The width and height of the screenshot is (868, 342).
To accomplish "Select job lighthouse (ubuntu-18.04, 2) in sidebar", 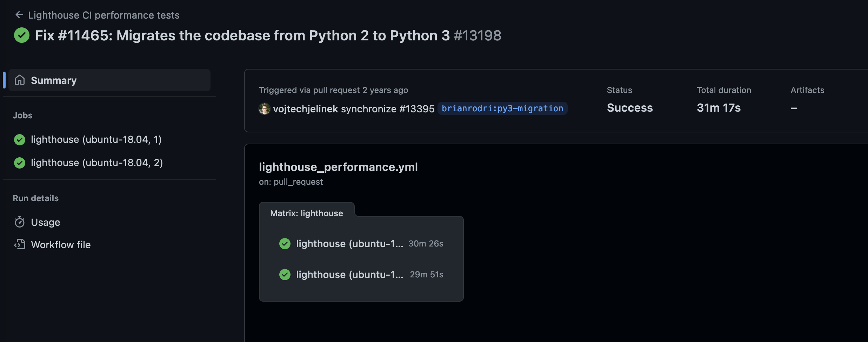I will click(97, 163).
